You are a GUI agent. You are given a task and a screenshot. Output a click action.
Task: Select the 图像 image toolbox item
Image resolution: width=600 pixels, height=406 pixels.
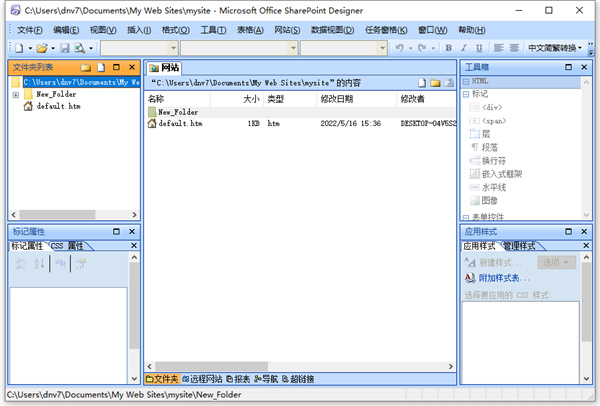pyautogui.click(x=484, y=201)
